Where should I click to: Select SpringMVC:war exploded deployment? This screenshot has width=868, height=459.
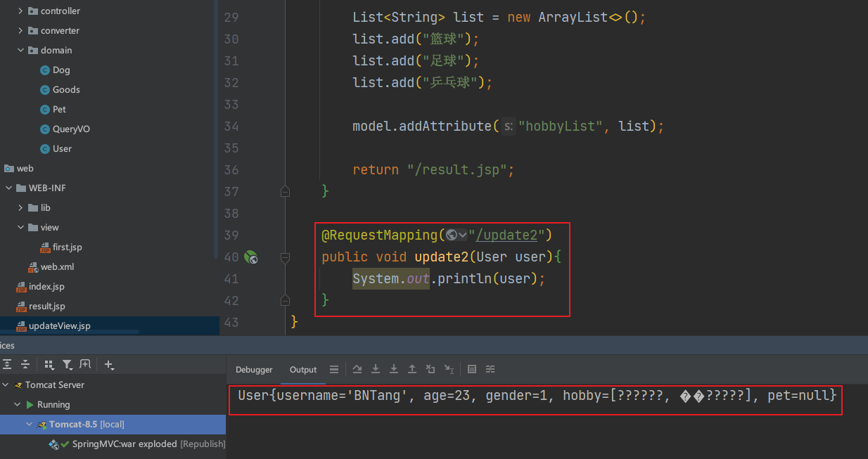(125, 444)
